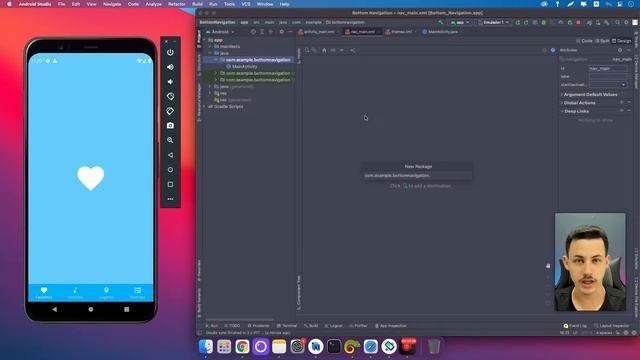Screen dimensions: 640x360
Task: Lower emulator volume with the volume down icon
Action: [170, 82]
